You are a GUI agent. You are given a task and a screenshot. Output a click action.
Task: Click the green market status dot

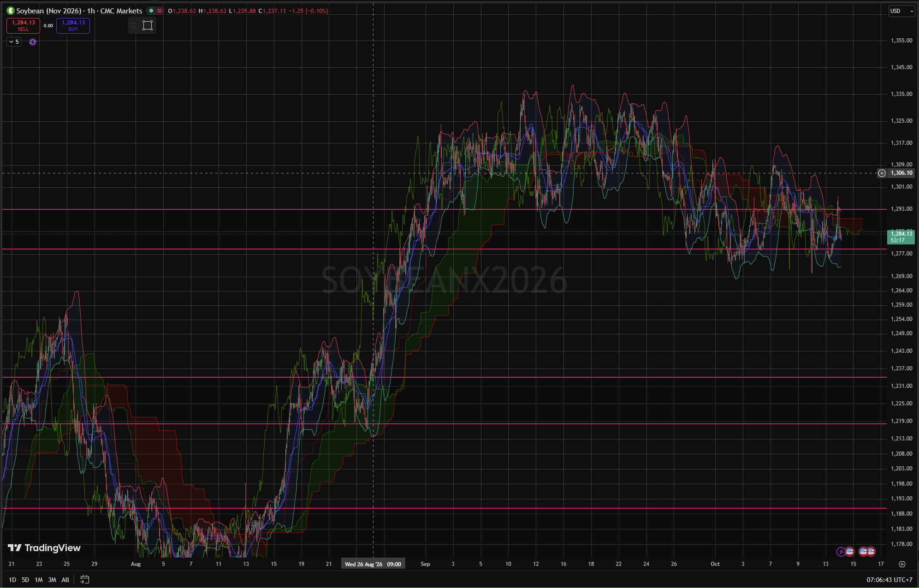[151, 11]
